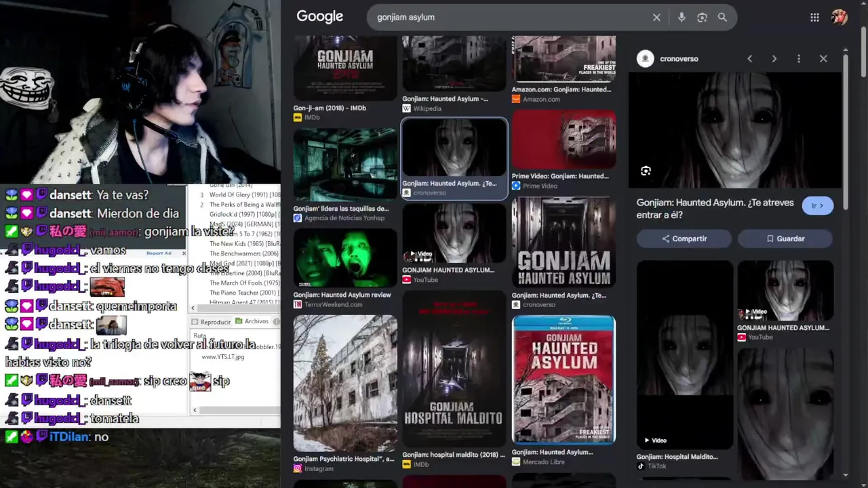Open the Google apps grid

coord(815,18)
